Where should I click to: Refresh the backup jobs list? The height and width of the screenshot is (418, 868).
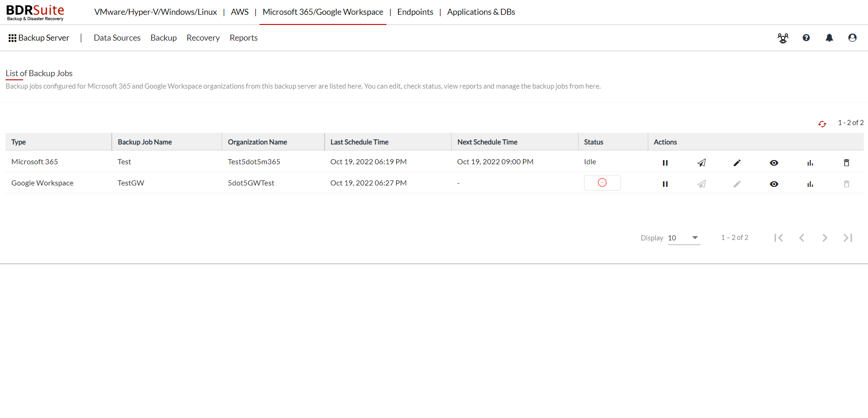pyautogui.click(x=822, y=124)
